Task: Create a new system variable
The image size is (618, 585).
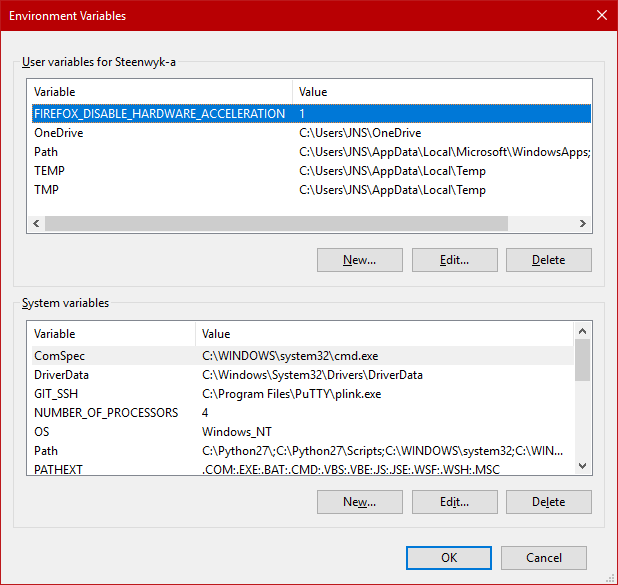Action: [x=359, y=502]
